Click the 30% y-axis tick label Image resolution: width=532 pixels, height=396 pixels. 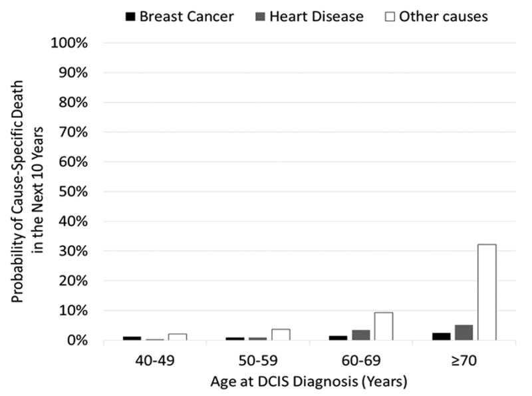point(73,252)
